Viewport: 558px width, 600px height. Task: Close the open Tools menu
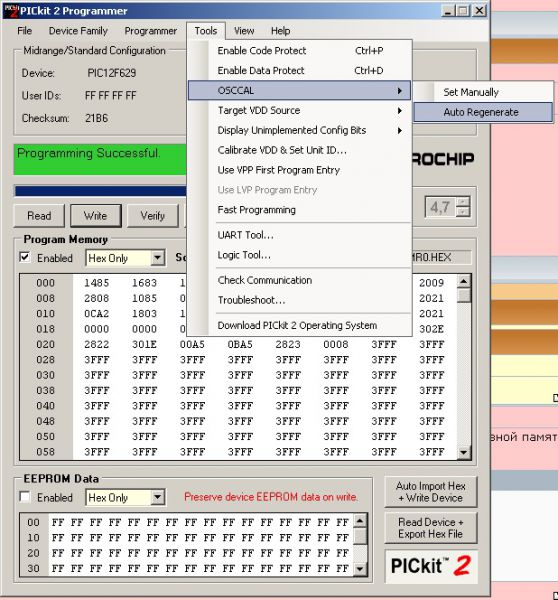coord(206,31)
